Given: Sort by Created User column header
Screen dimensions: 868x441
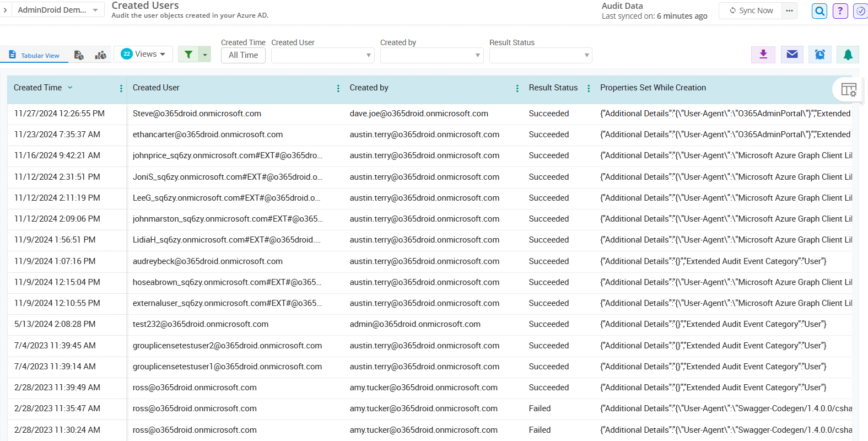Looking at the screenshot, I should tap(156, 88).
